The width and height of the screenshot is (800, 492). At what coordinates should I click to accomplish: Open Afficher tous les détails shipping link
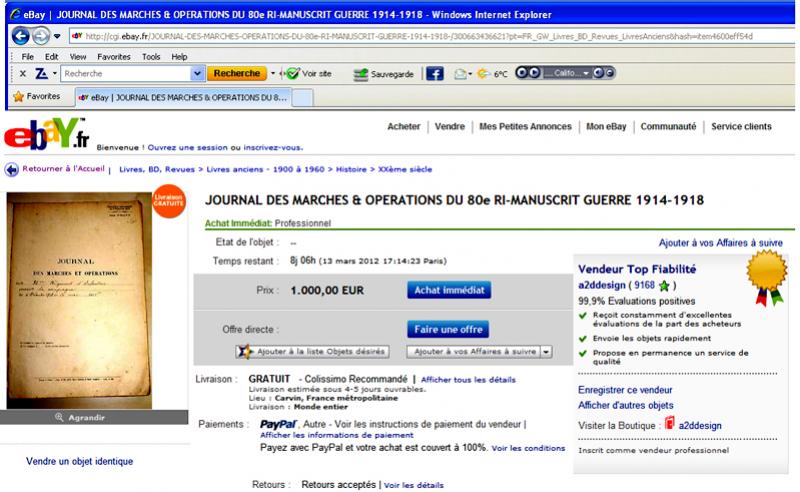pyautogui.click(x=468, y=380)
